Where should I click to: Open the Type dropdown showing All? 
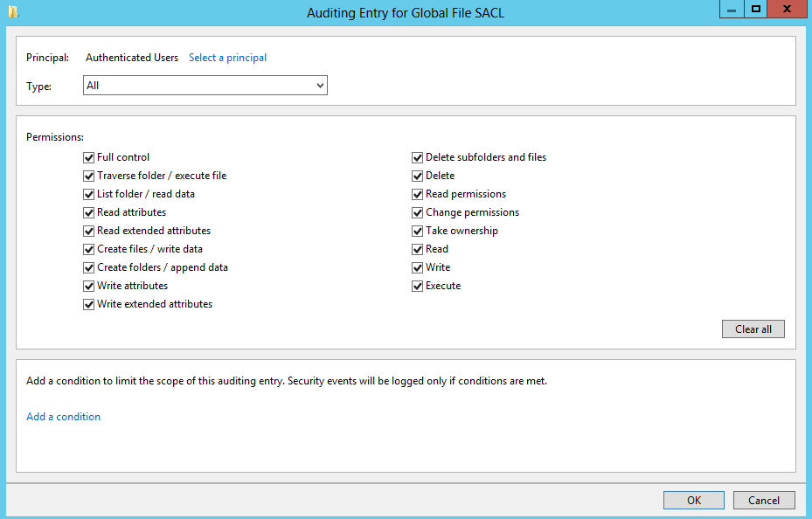[205, 86]
